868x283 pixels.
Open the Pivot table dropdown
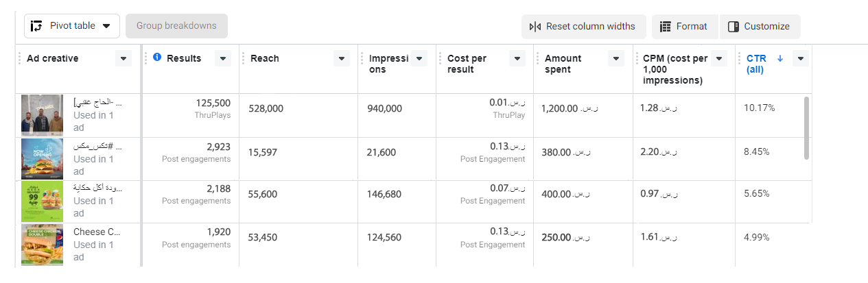pos(106,26)
